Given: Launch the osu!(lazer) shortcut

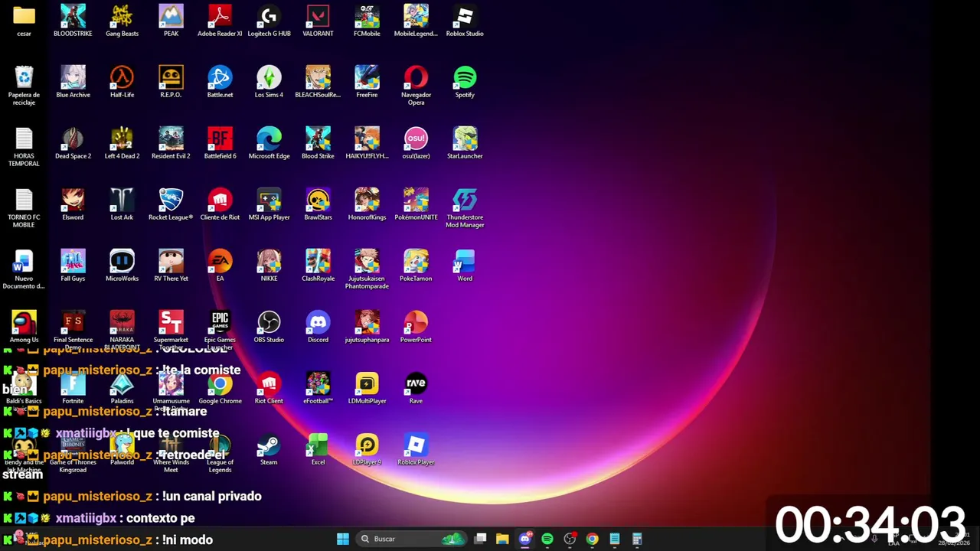Looking at the screenshot, I should [x=416, y=143].
